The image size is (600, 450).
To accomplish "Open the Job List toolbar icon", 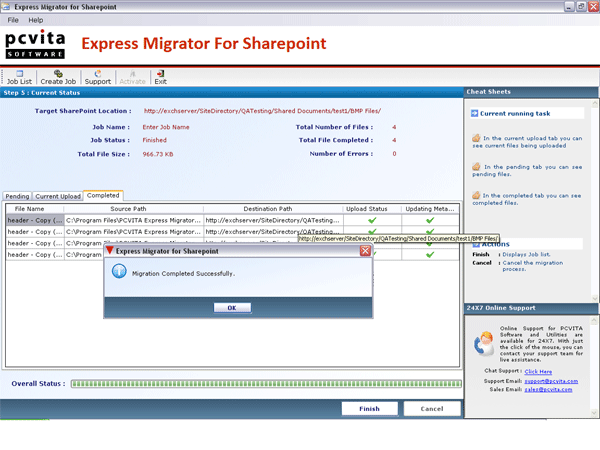I will coord(19,76).
